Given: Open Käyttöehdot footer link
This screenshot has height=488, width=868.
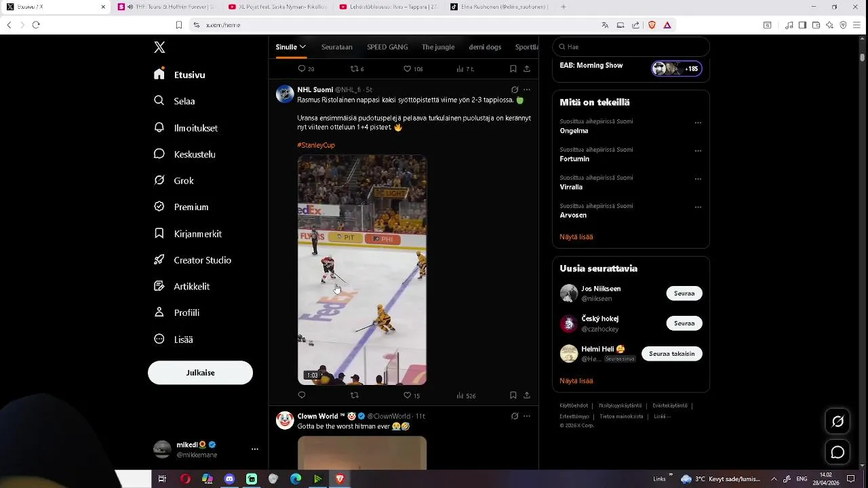Looking at the screenshot, I should [574, 405].
